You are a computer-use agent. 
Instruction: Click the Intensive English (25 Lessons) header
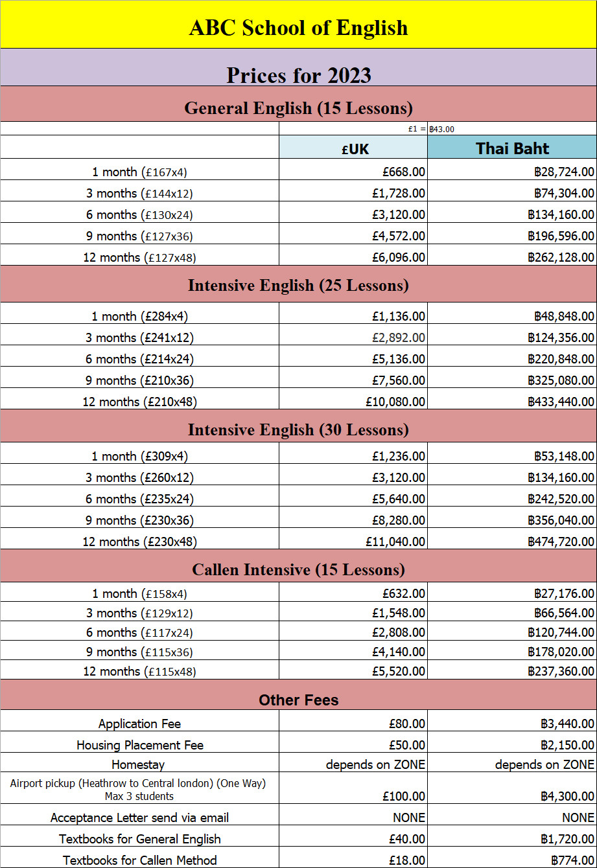coord(298,285)
